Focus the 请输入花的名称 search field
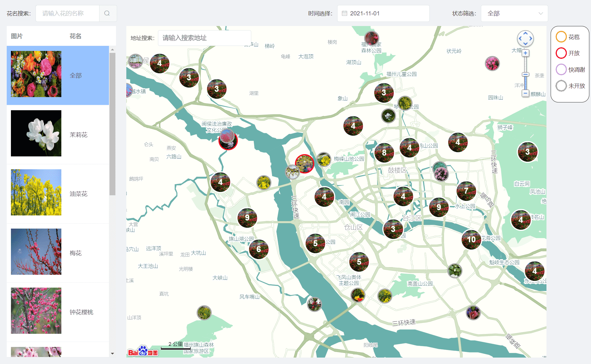The image size is (591, 364). point(68,13)
